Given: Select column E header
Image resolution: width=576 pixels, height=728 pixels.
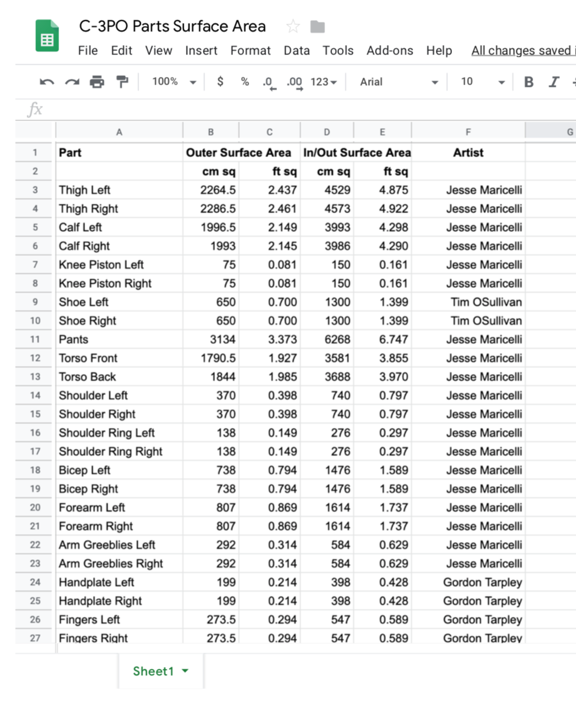Looking at the screenshot, I should tap(382, 132).
